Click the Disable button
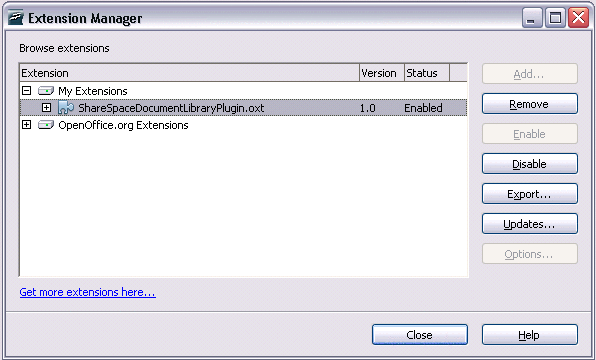This screenshot has height=360, width=596. point(530,164)
